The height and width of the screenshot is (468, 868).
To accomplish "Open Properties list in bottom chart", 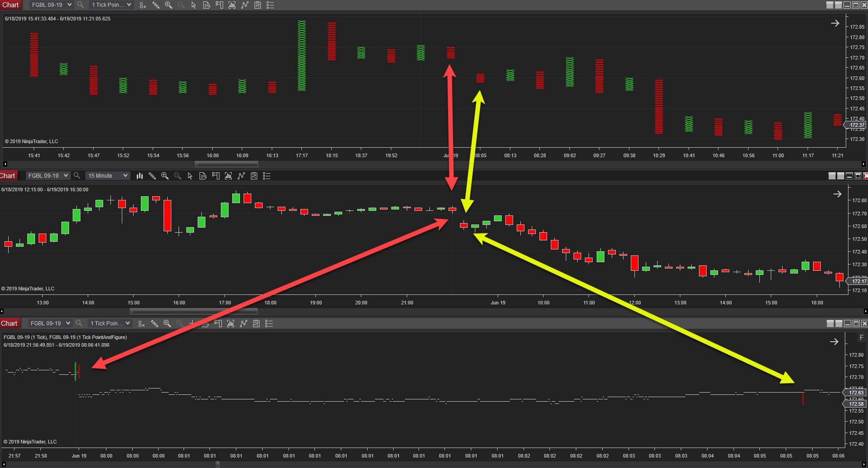I will (x=269, y=324).
